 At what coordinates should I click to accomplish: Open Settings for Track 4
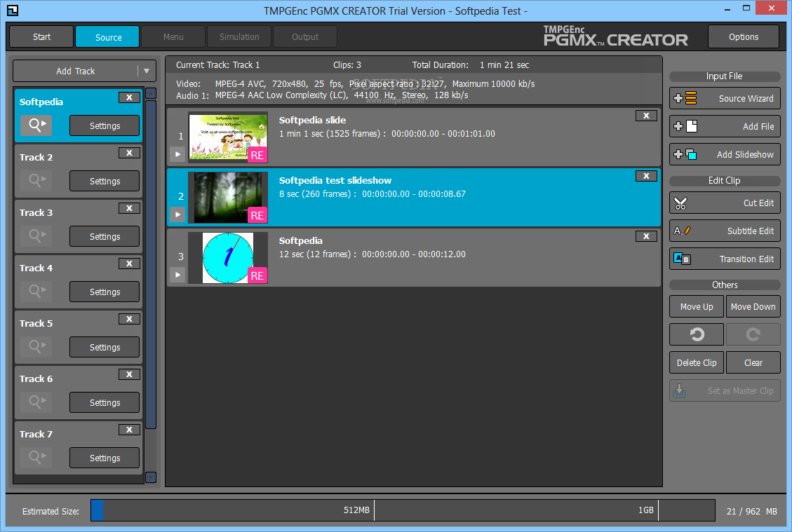click(x=105, y=292)
